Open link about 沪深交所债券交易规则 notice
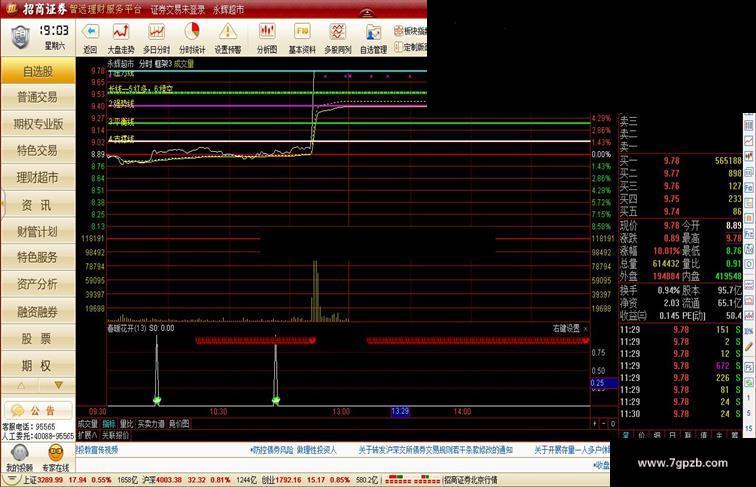This screenshot has width=756, height=487. coord(435,450)
